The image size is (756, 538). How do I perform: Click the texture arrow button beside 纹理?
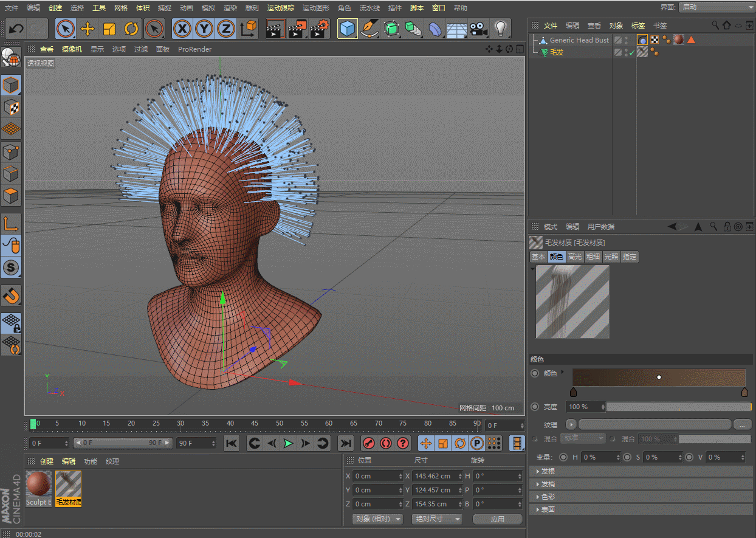[x=571, y=424]
